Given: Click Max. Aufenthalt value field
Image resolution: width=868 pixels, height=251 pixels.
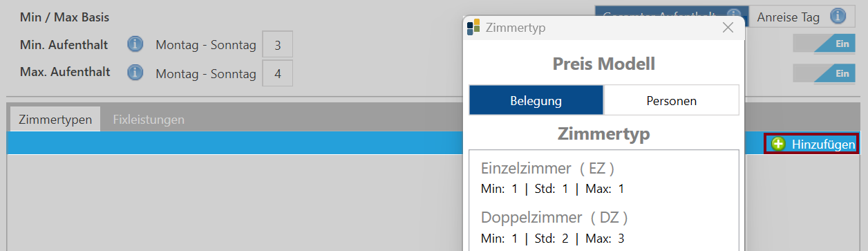Looking at the screenshot, I should tap(277, 73).
